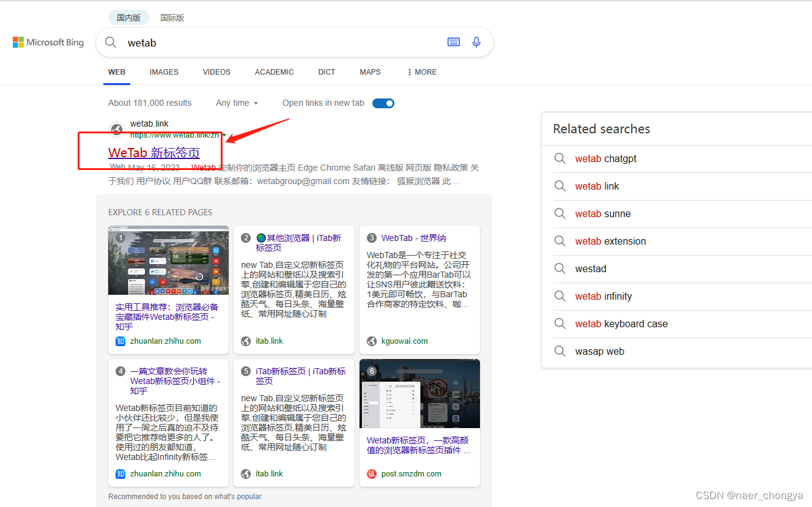
Task: Open 其他浏览器 | iTab新标签页 link
Action: click(298, 243)
